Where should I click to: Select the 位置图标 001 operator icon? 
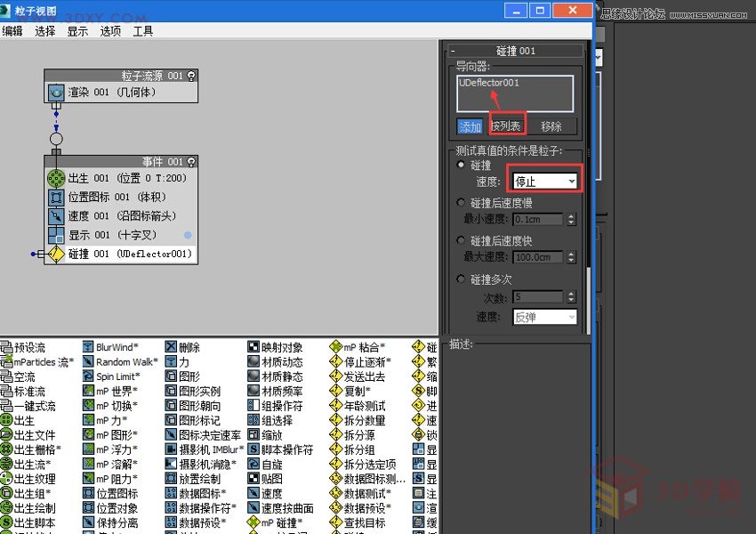[x=56, y=197]
